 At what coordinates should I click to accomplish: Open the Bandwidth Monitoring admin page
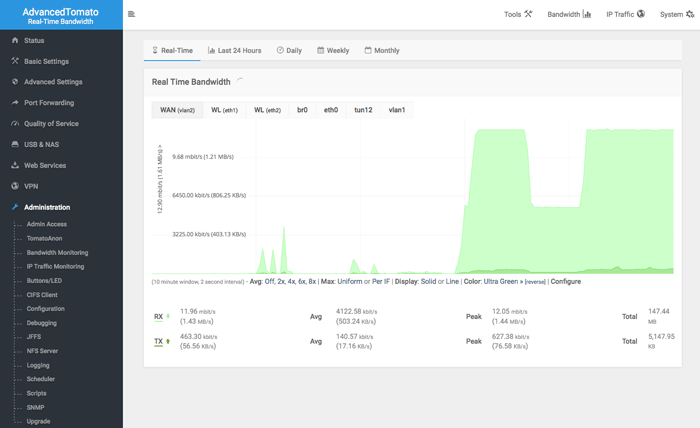57,253
